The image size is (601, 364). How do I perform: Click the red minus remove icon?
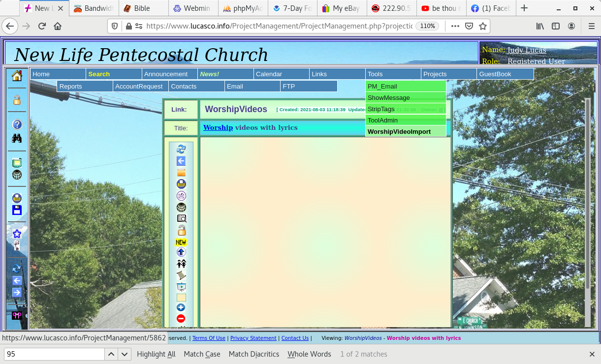pos(181,318)
